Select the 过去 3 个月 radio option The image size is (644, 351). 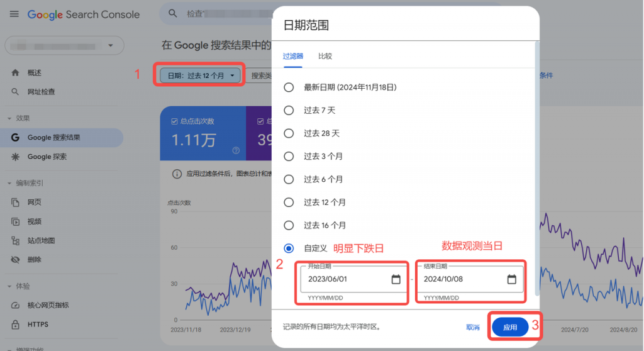click(x=289, y=156)
